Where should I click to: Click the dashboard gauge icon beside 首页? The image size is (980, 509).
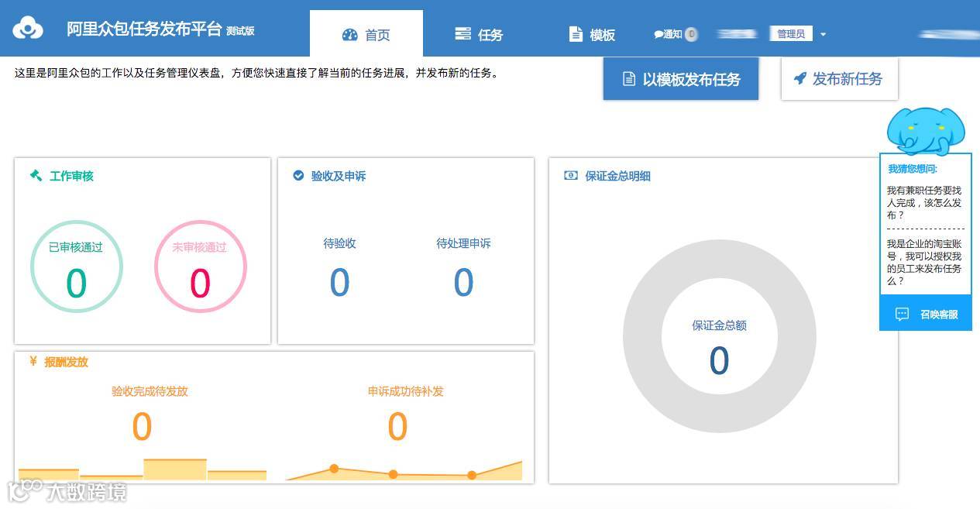pyautogui.click(x=350, y=35)
